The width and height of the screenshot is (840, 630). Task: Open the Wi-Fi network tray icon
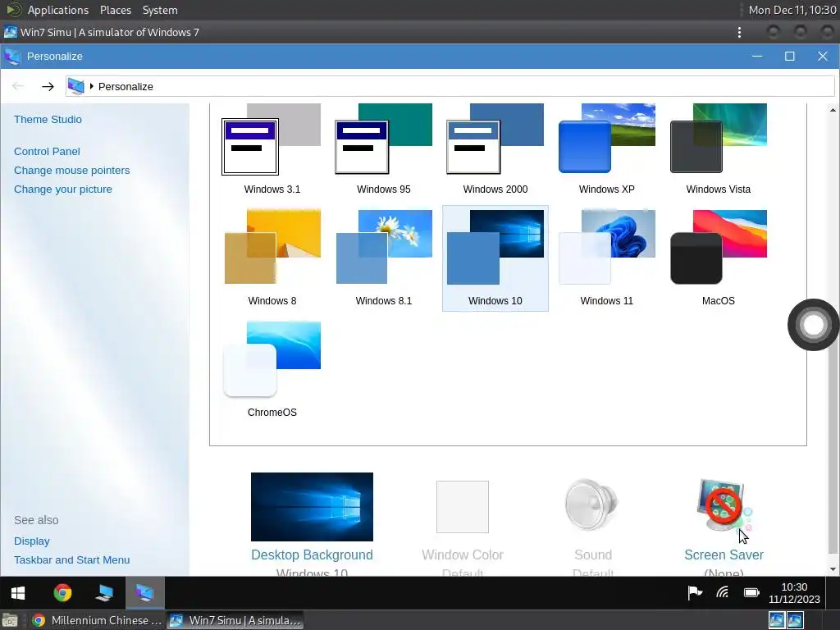723,592
